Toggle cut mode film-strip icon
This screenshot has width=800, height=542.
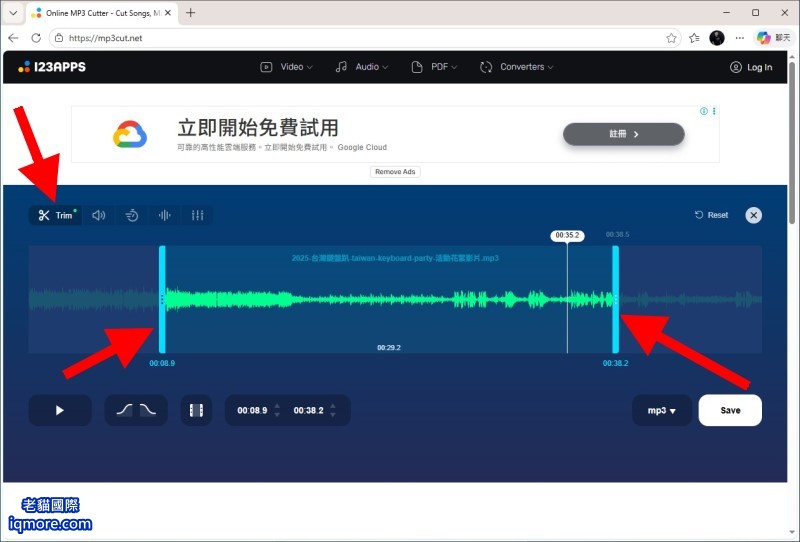pyautogui.click(x=196, y=410)
